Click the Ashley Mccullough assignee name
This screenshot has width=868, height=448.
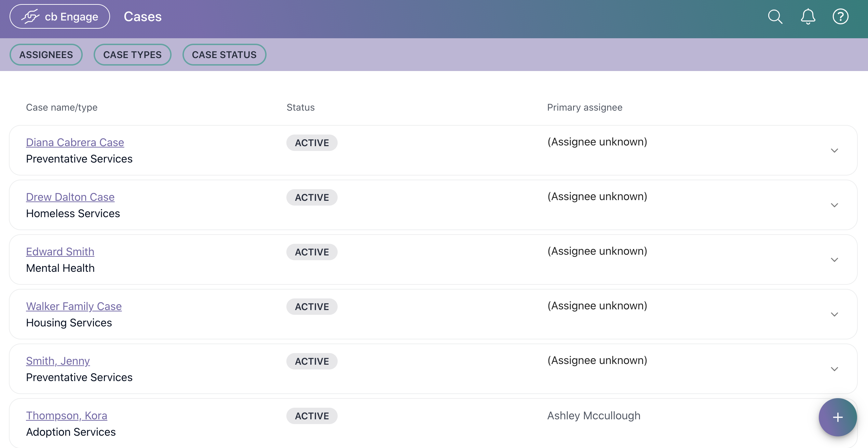(x=594, y=415)
